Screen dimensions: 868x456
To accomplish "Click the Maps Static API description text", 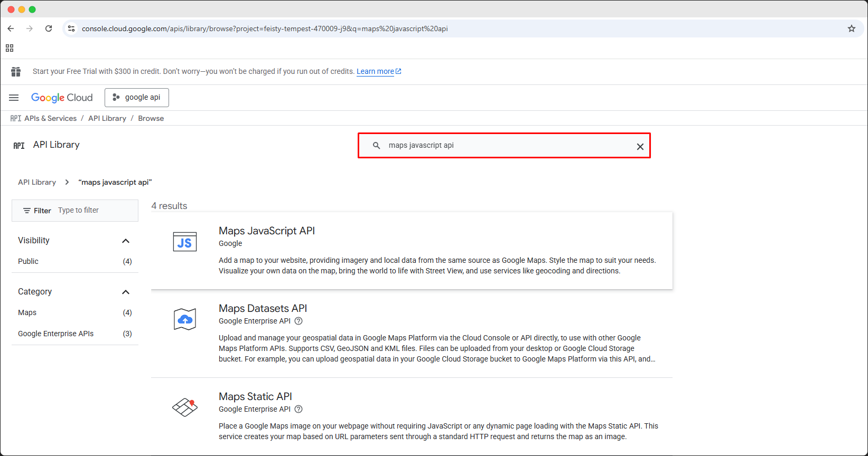I will (438, 431).
